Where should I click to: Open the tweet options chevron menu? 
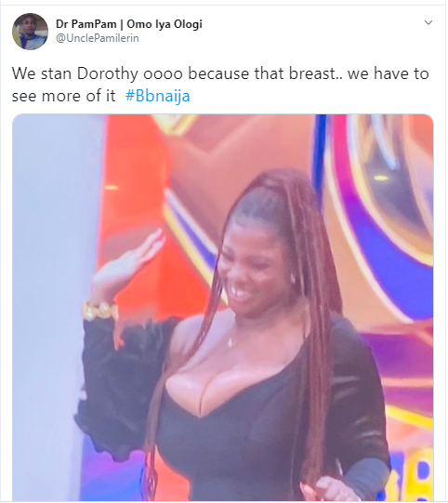point(428,22)
